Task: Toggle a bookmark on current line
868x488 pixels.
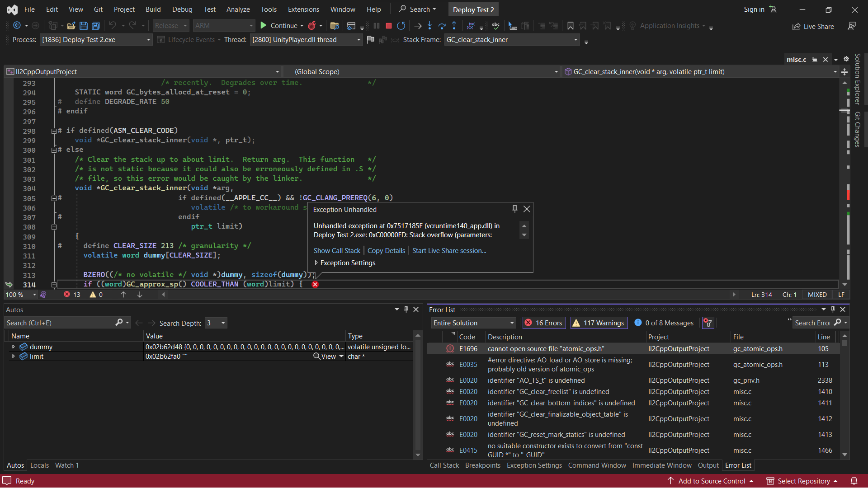Action: 571,26
